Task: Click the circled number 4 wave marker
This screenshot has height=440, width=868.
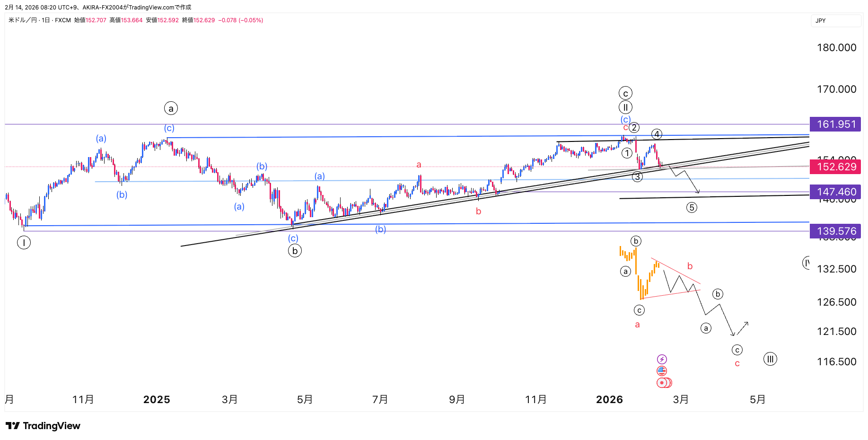Action: click(x=657, y=134)
